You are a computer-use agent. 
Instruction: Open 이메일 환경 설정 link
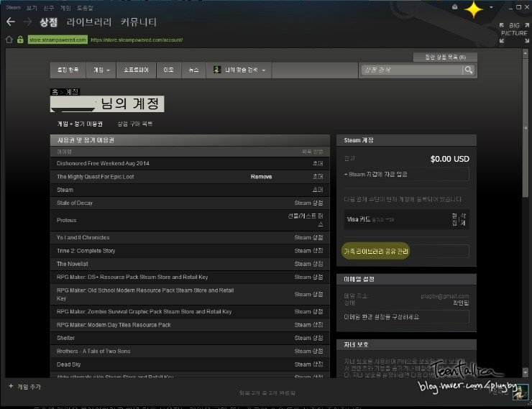pyautogui.click(x=406, y=317)
